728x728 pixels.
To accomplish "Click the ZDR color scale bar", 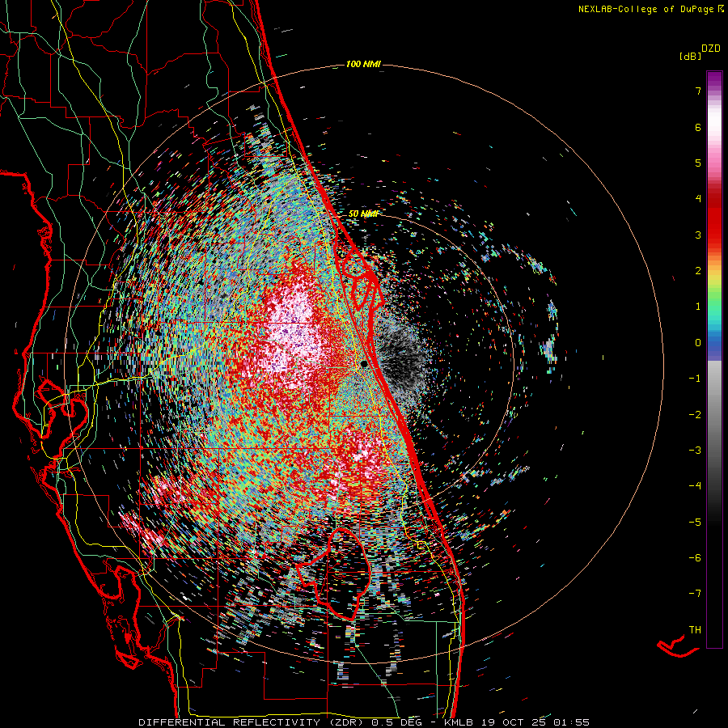I will pos(714,360).
